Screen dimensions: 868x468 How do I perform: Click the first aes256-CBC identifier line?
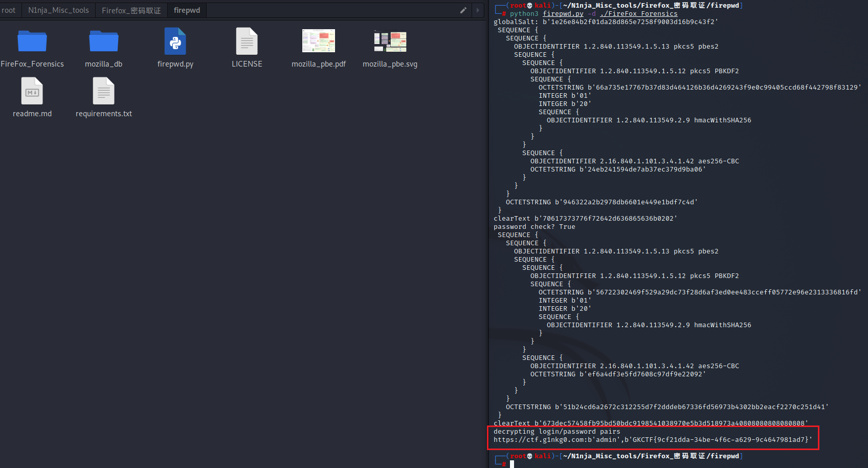click(x=634, y=161)
